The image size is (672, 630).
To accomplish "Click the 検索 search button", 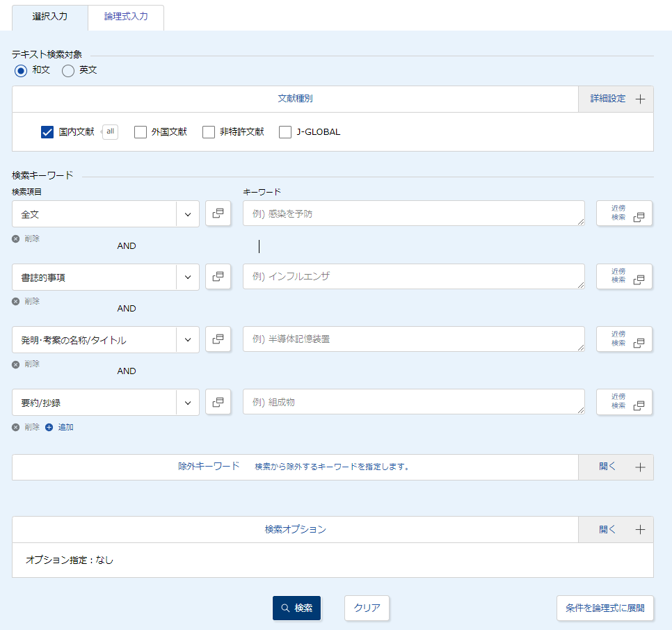I will pyautogui.click(x=296, y=608).
